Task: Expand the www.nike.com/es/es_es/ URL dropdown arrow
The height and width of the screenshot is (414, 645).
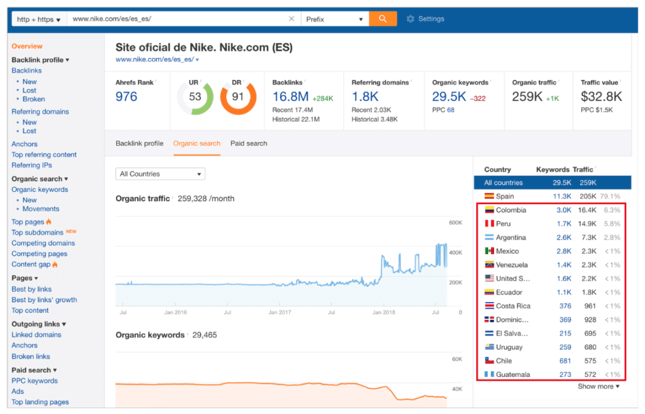Action: (197, 60)
